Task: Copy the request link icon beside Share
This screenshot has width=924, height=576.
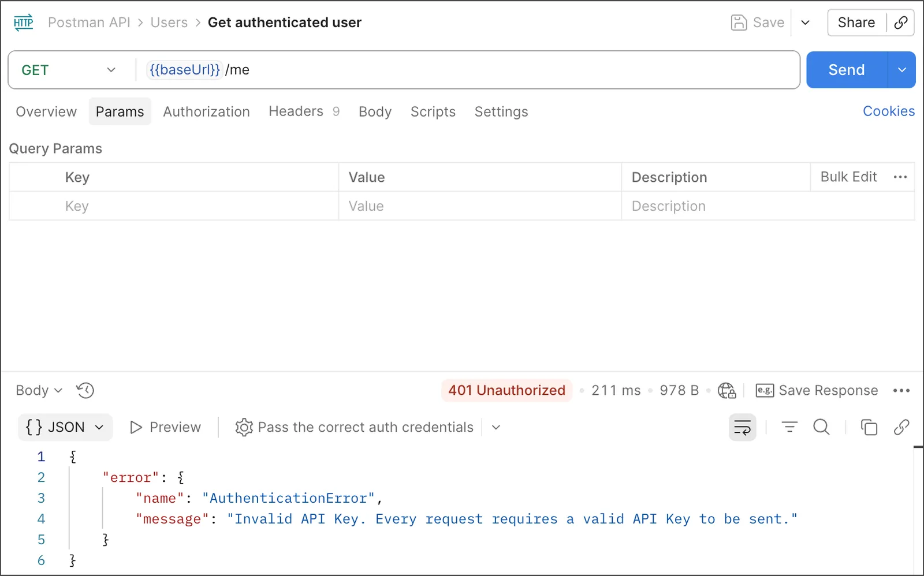Action: pos(900,23)
